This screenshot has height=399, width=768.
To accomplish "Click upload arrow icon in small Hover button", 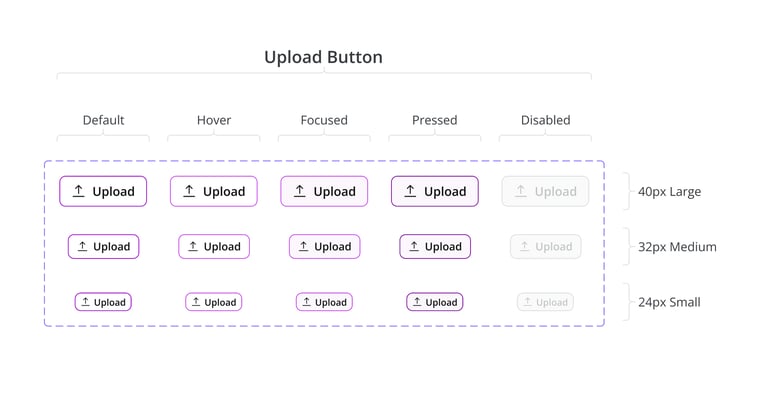I will (x=196, y=302).
